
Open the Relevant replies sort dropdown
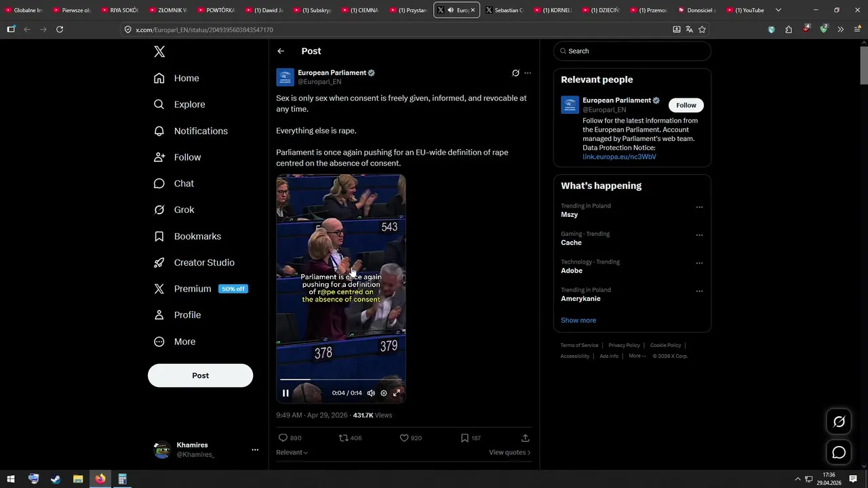click(292, 452)
